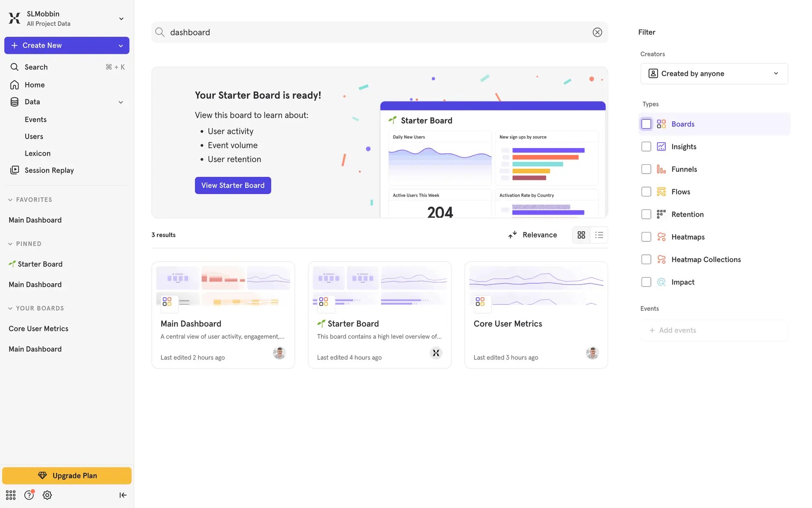Check the Boards type filter

coord(646,124)
